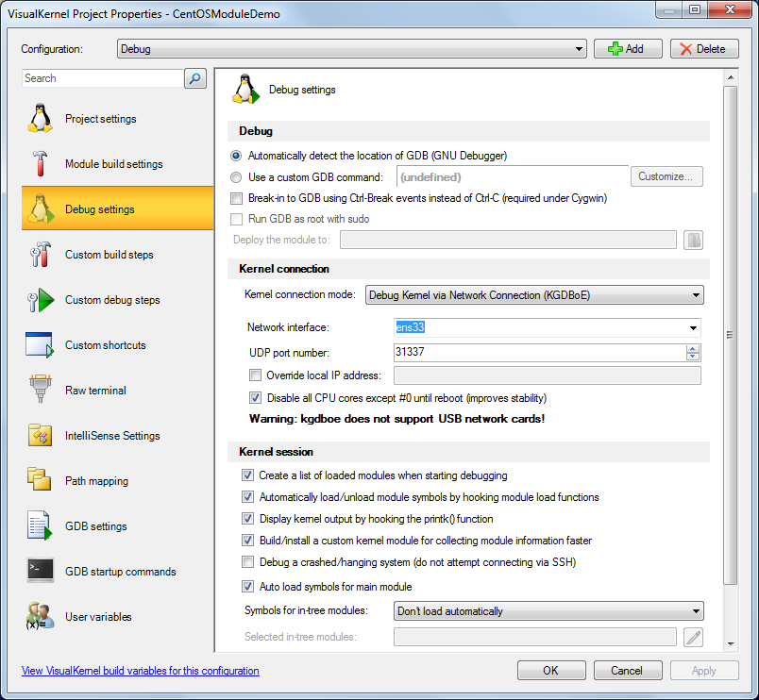This screenshot has height=700, width=759.
Task: Uncheck Create a list of loaded modules
Action: 248,475
